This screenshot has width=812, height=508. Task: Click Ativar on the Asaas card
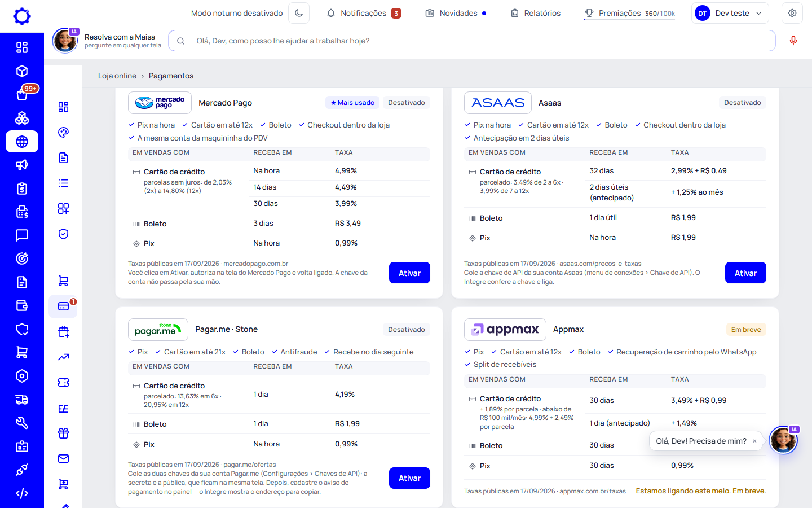coord(745,273)
